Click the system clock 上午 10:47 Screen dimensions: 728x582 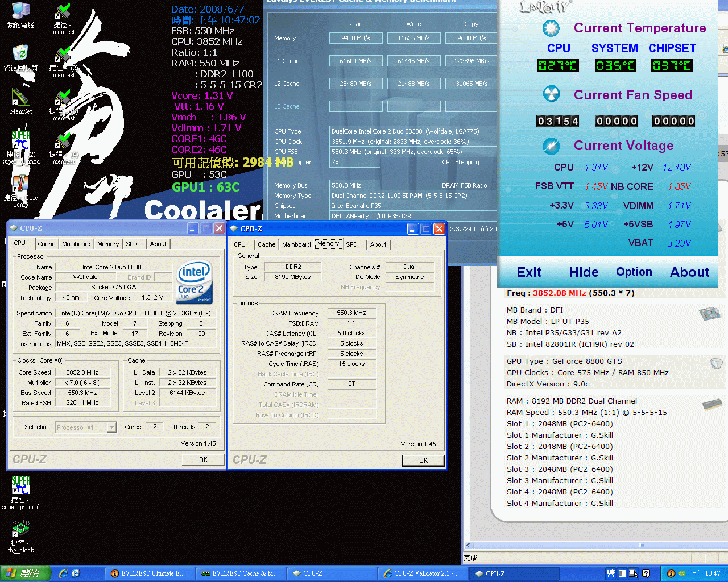coord(705,573)
